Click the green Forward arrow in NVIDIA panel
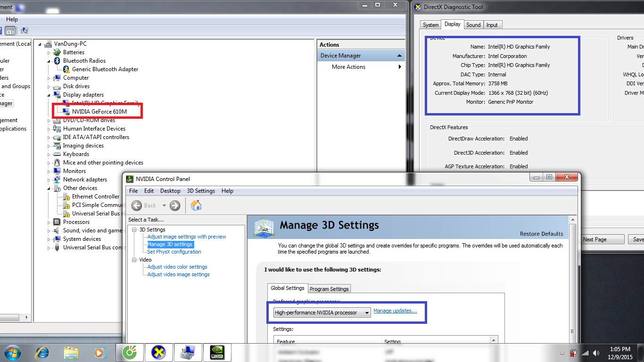 175,205
